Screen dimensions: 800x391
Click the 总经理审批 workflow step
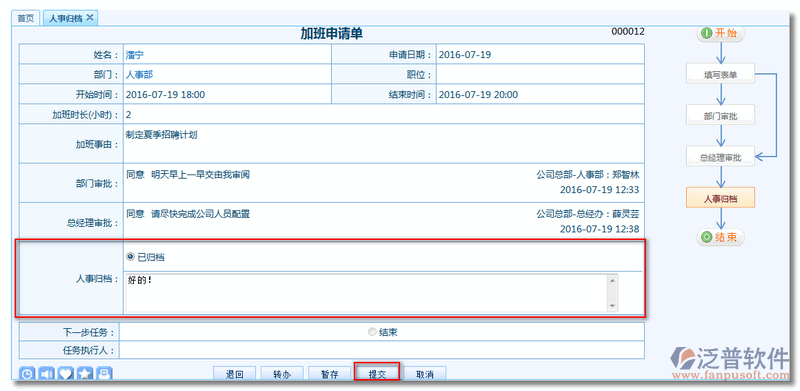(720, 157)
